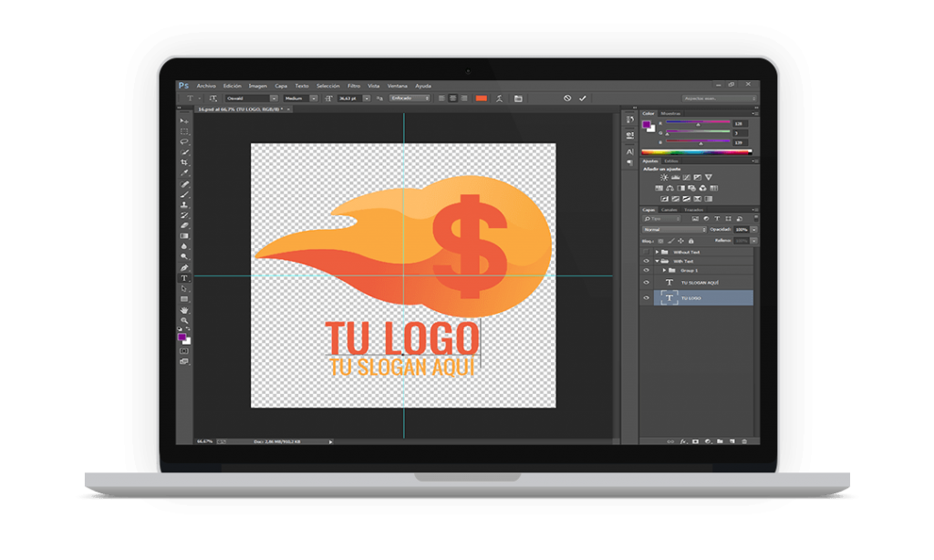Show the Without Text group visibility

tap(646, 253)
